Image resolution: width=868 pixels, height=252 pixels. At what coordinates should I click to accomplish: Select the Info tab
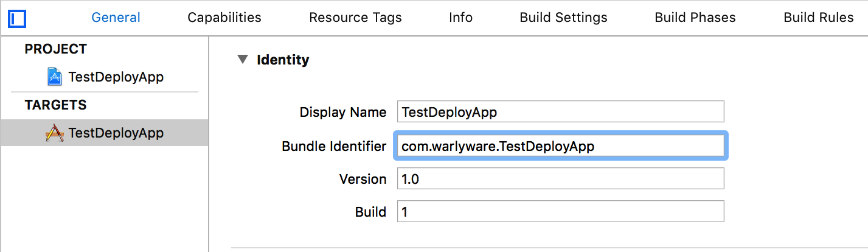pyautogui.click(x=460, y=18)
